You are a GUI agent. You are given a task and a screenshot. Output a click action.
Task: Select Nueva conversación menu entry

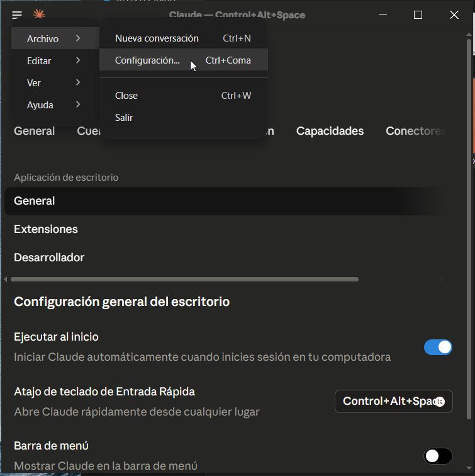[184, 38]
